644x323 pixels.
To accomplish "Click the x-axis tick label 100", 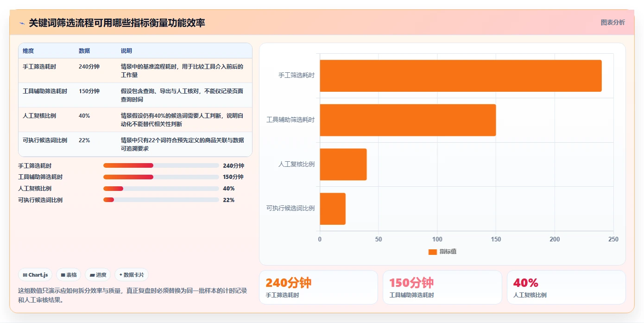I will pos(437,240).
